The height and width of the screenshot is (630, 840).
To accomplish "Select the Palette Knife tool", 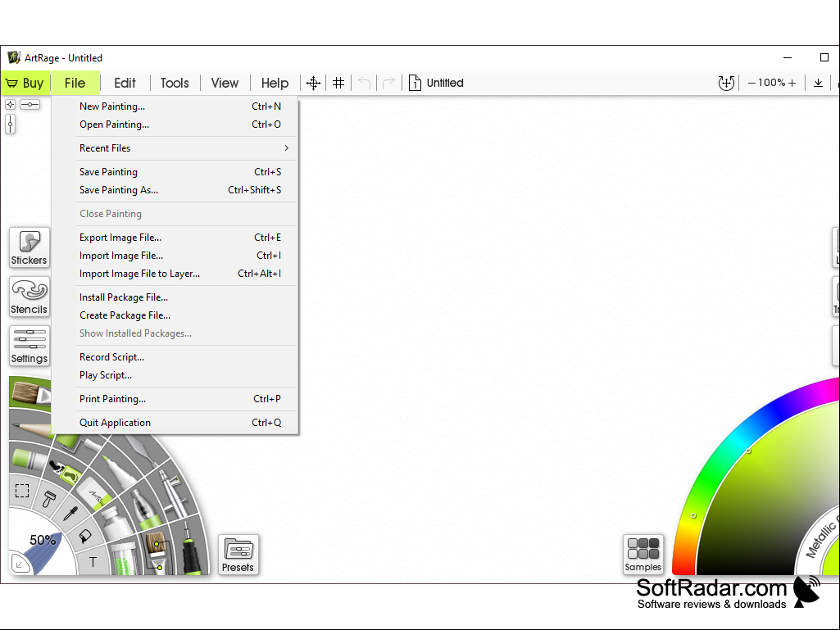I will pos(138,448).
